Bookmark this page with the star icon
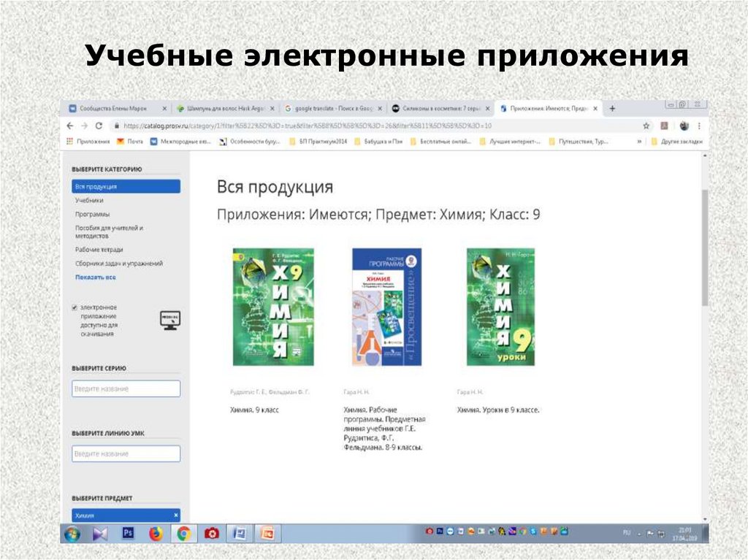 coord(646,126)
